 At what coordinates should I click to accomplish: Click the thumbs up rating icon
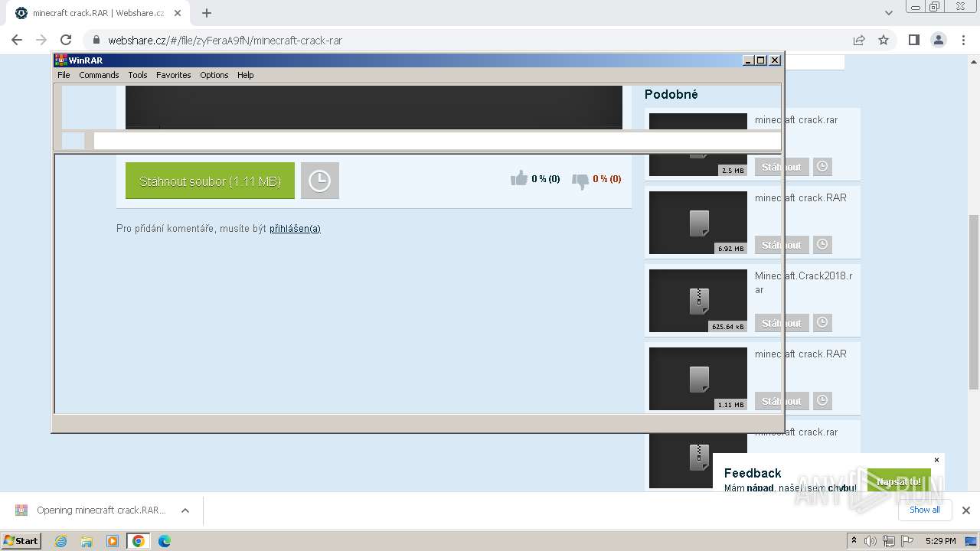click(x=519, y=178)
